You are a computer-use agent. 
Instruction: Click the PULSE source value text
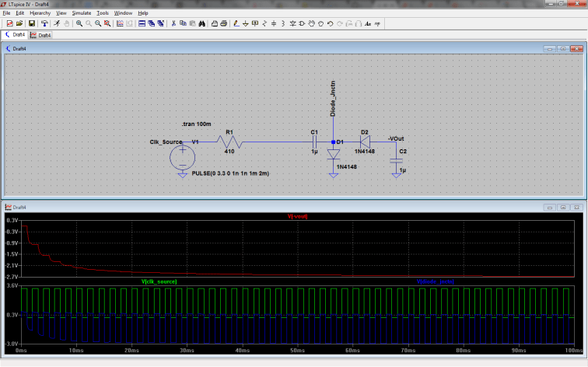(230, 174)
